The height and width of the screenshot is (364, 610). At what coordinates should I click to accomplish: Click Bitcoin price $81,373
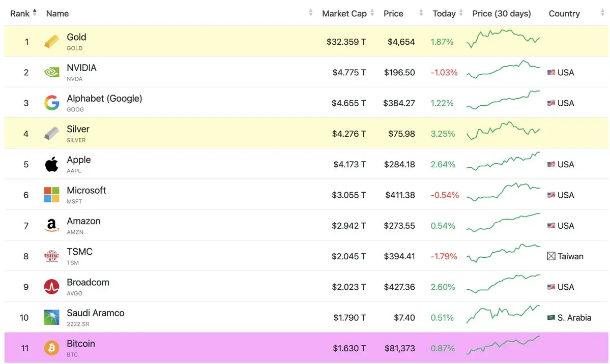click(400, 348)
